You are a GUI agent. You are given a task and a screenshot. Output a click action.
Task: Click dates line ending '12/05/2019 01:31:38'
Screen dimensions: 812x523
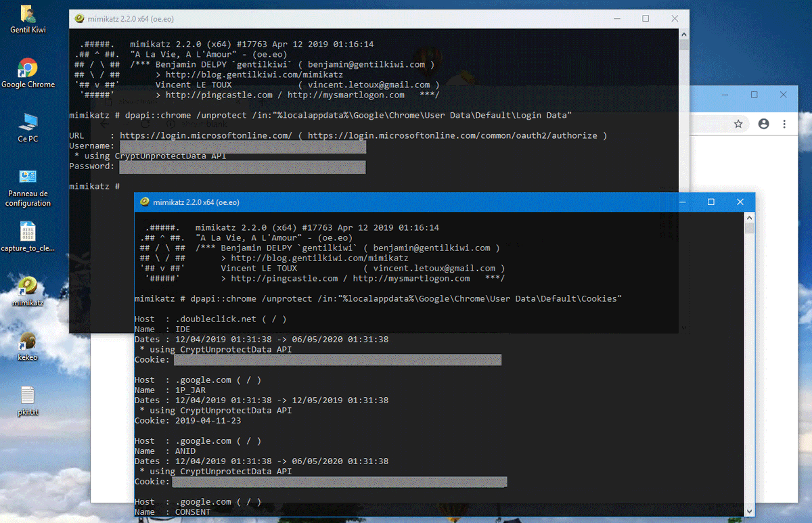pyautogui.click(x=262, y=401)
